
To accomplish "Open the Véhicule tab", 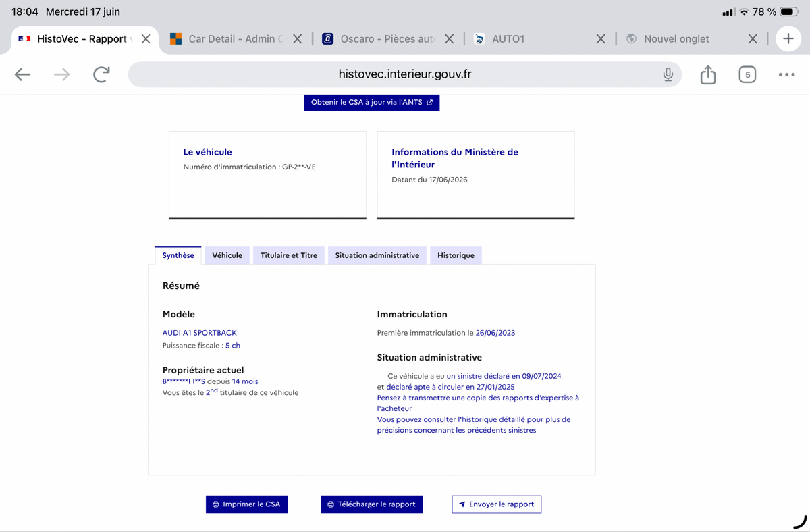I will (227, 255).
